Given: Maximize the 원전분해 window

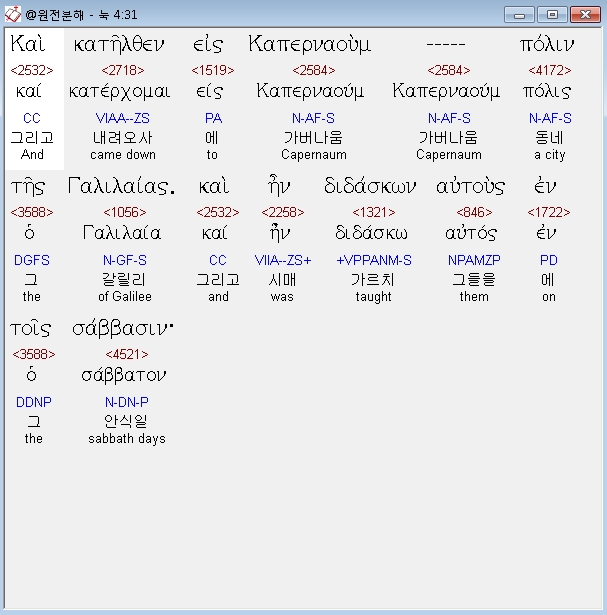Looking at the screenshot, I should (552, 15).
